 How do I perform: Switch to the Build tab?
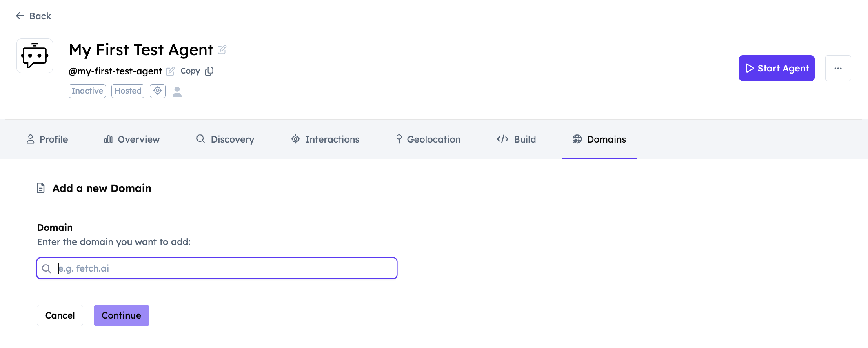[516, 139]
